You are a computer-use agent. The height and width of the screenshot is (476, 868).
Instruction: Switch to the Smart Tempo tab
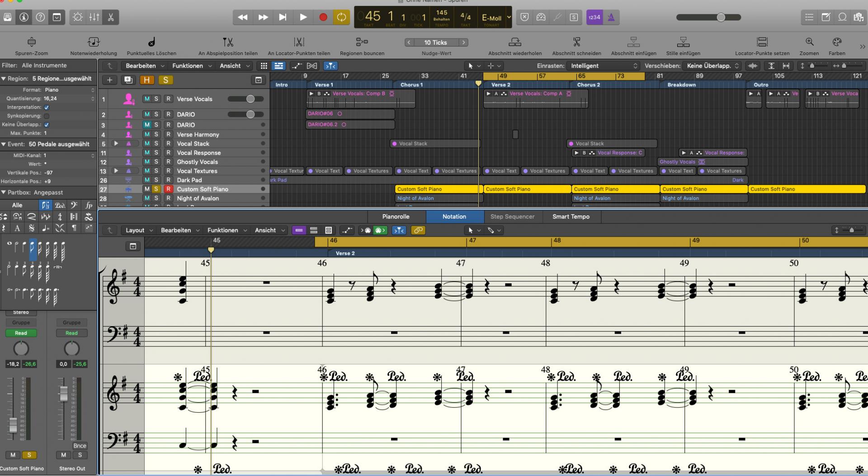pyautogui.click(x=571, y=217)
